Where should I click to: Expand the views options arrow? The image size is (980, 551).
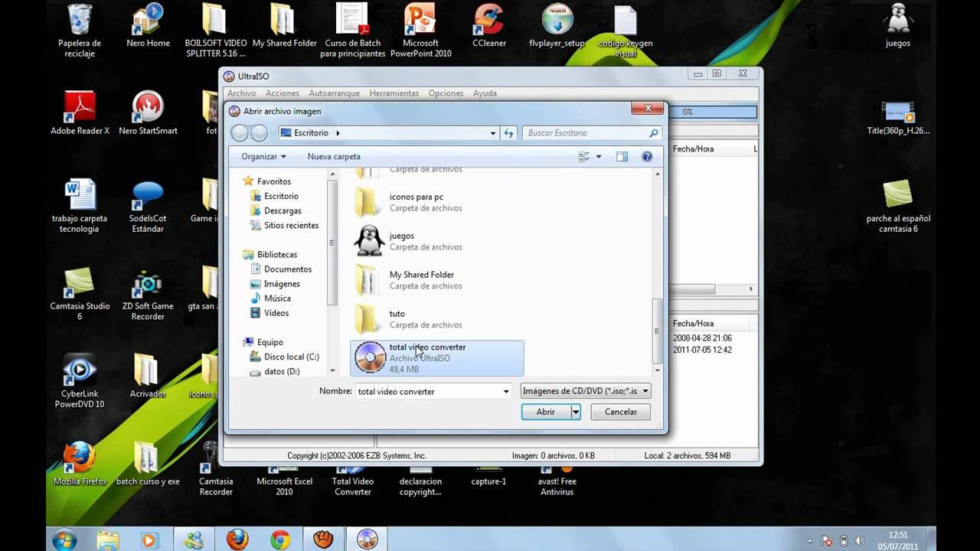599,156
